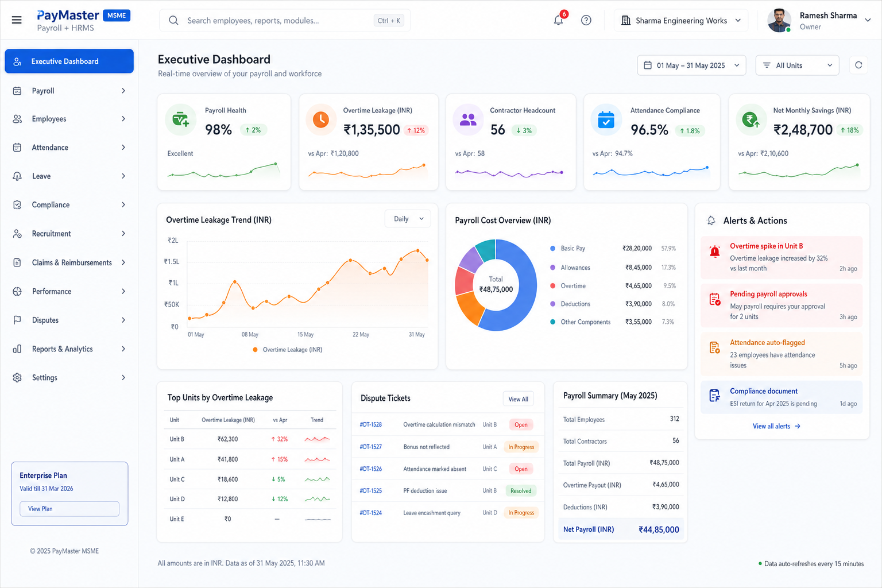882x588 pixels.
Task: Expand the Reports & Analytics chevron
Action: click(123, 349)
